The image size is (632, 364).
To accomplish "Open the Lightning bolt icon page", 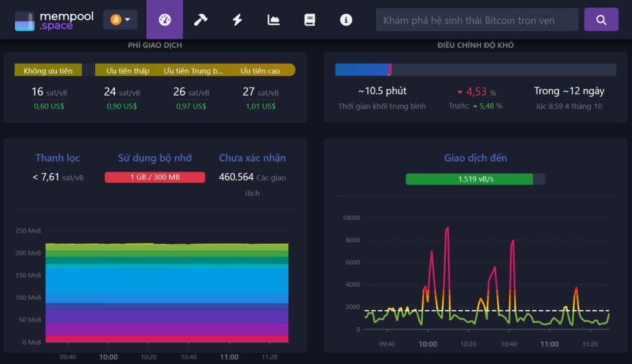I will coord(237,20).
